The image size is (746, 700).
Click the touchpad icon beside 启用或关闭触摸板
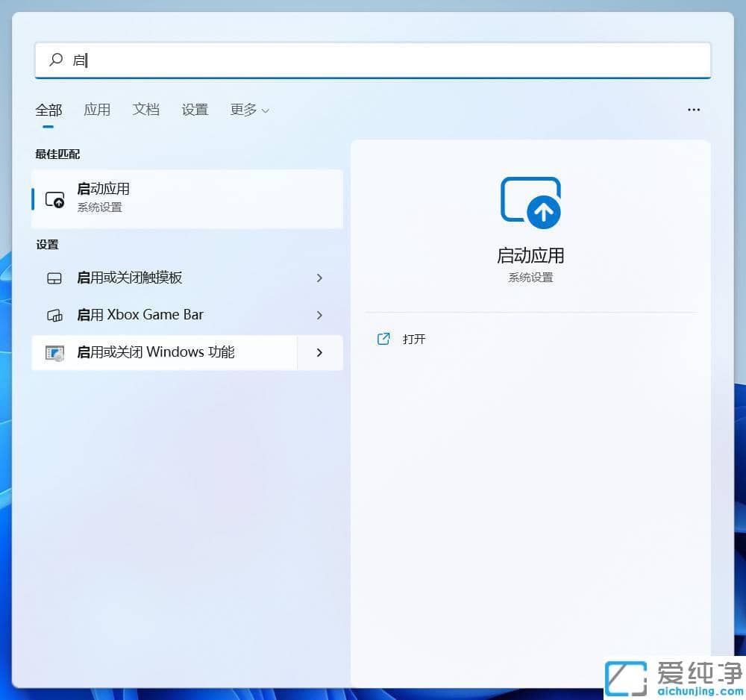point(54,278)
